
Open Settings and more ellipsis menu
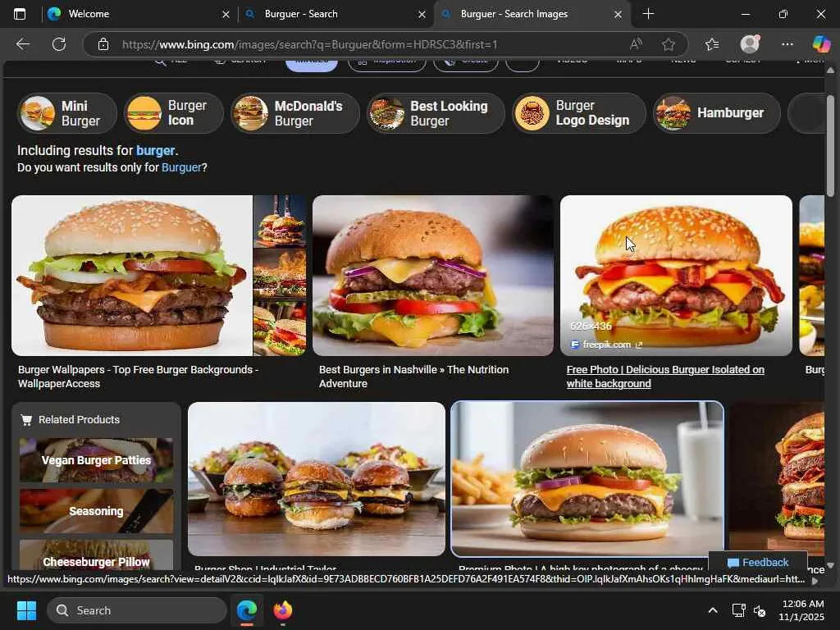787,44
